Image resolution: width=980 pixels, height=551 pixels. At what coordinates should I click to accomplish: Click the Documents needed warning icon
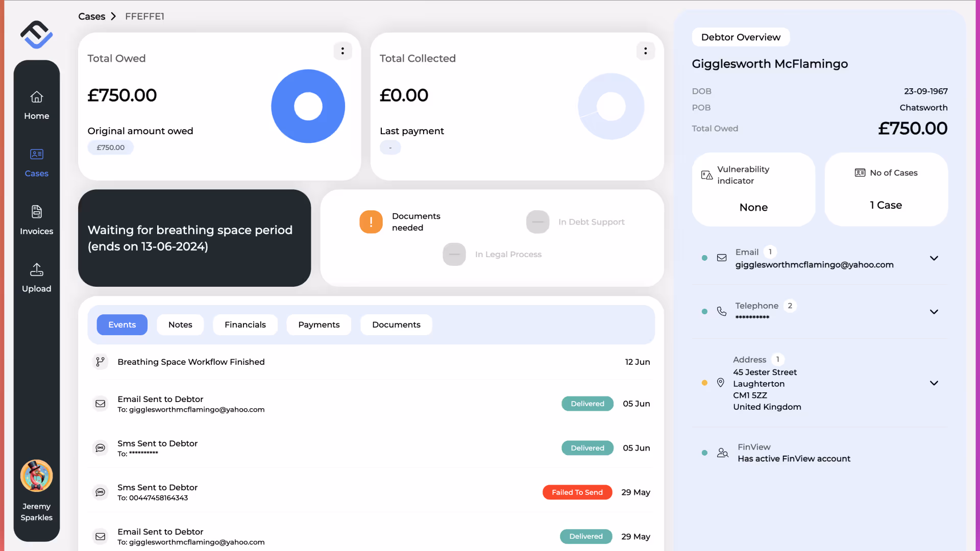click(371, 222)
